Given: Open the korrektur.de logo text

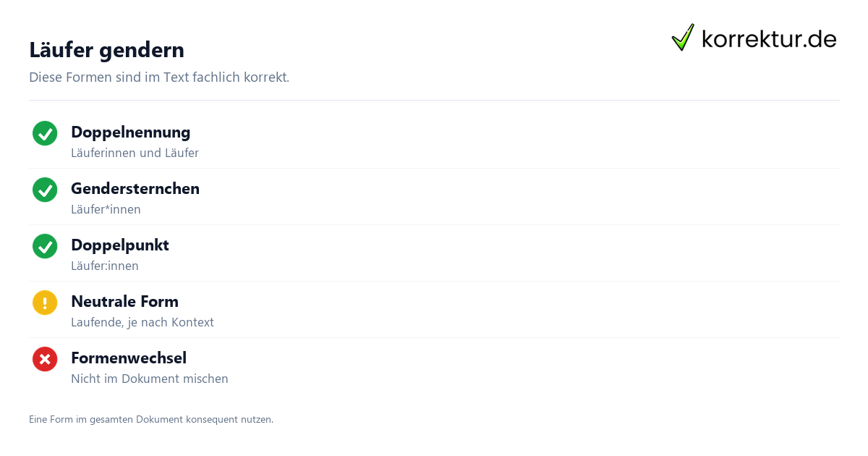Looking at the screenshot, I should [x=769, y=38].
